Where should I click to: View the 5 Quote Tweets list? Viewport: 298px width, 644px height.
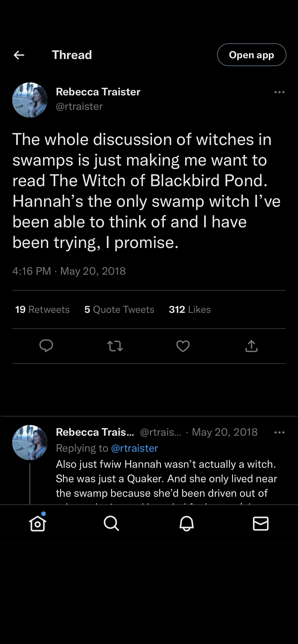click(x=119, y=310)
